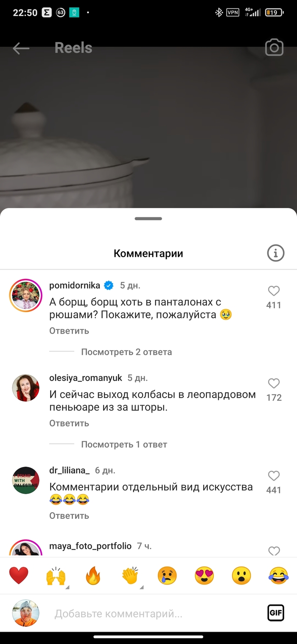The height and width of the screenshot is (644, 297).
Task: Grab the comments sheet drag handle
Action: [x=148, y=219]
